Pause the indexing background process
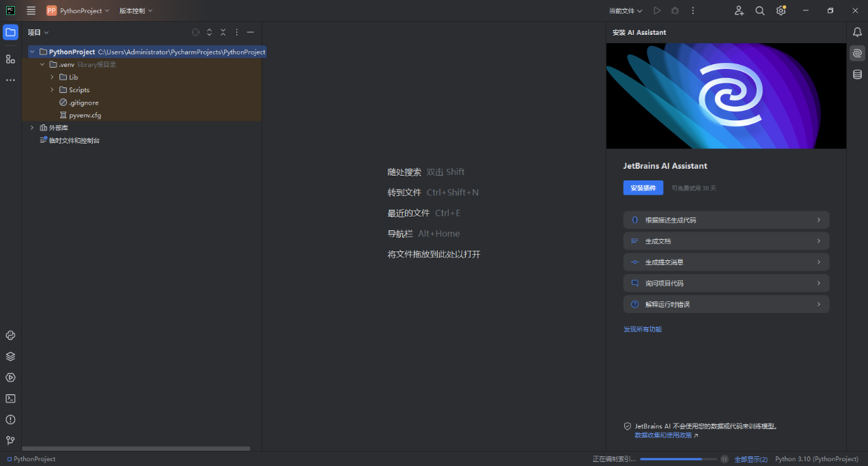 tap(725, 459)
